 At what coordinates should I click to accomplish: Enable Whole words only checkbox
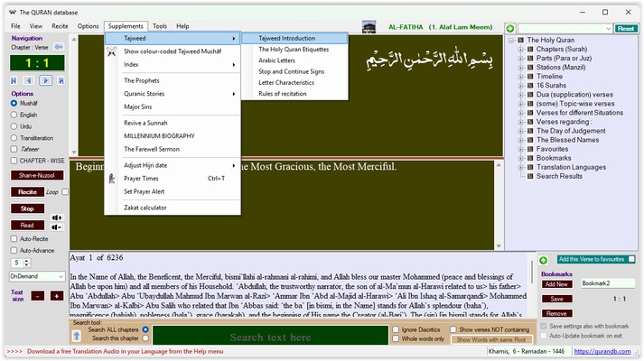(396, 338)
